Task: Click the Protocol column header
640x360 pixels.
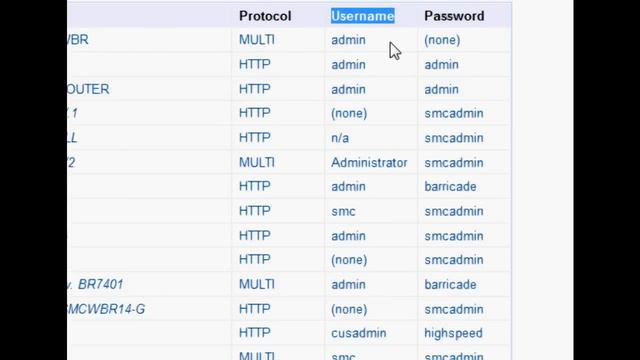Action: (265, 16)
